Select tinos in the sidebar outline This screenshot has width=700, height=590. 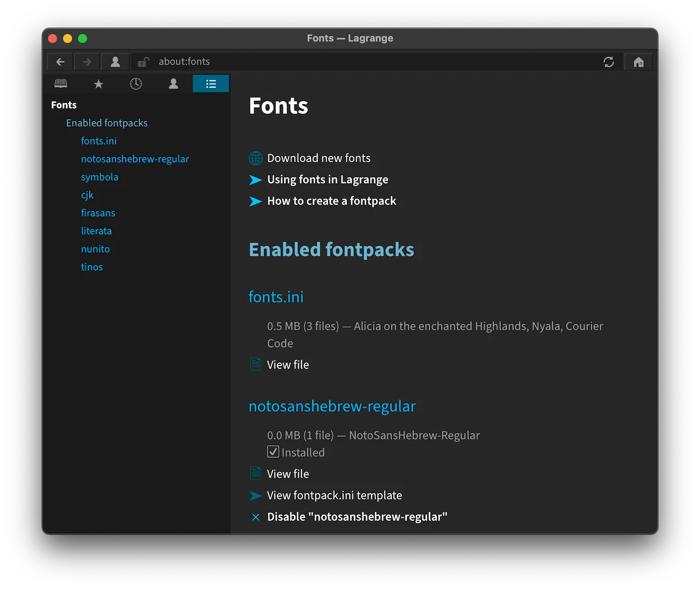click(92, 266)
